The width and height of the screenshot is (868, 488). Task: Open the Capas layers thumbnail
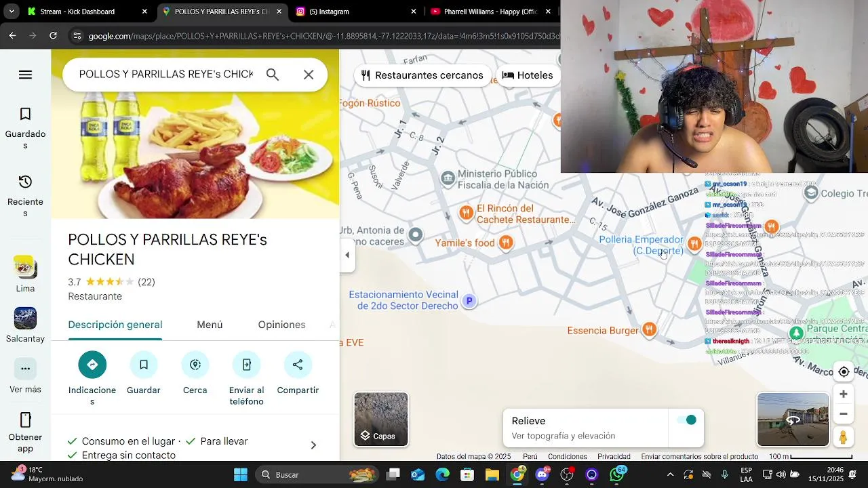click(381, 420)
